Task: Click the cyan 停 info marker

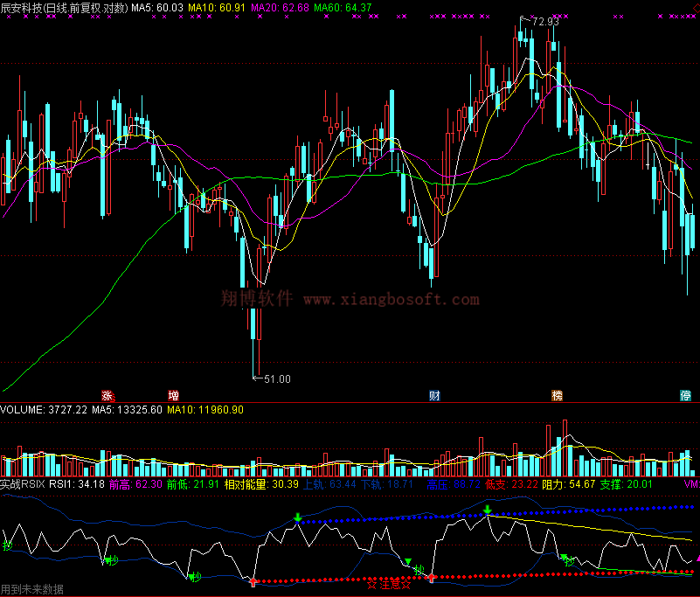Action: tap(685, 395)
